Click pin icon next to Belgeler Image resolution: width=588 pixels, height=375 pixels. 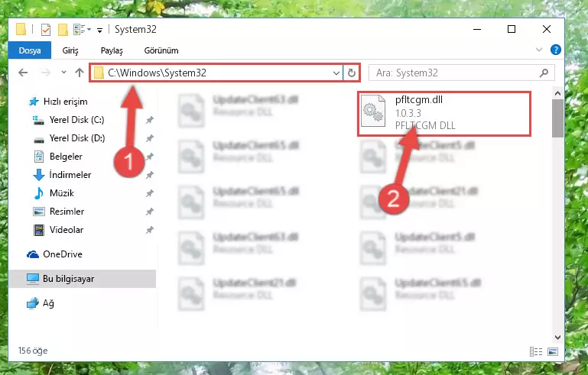[150, 157]
